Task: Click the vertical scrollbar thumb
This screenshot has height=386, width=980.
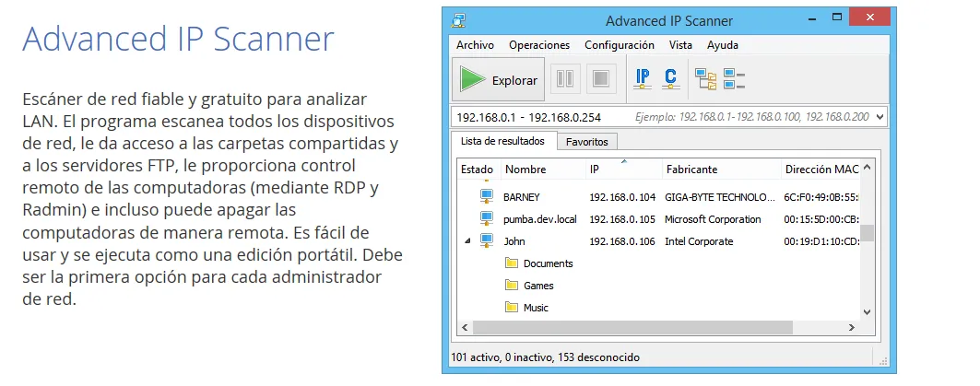Action: (867, 233)
